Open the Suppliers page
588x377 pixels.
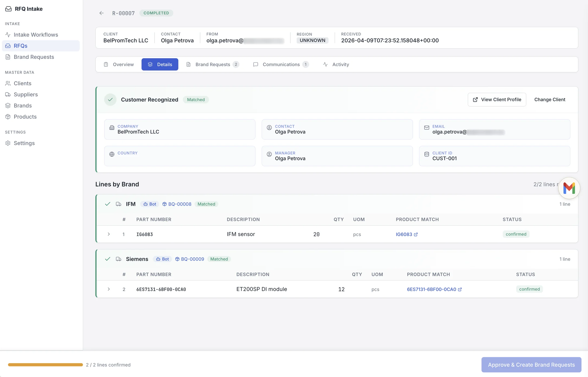point(41,94)
